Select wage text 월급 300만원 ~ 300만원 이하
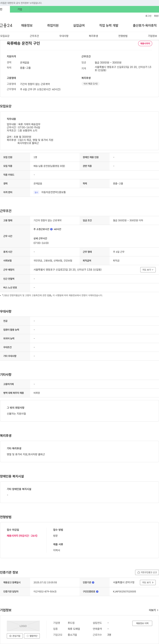Viewport: 159px width, 644px height. point(128,220)
